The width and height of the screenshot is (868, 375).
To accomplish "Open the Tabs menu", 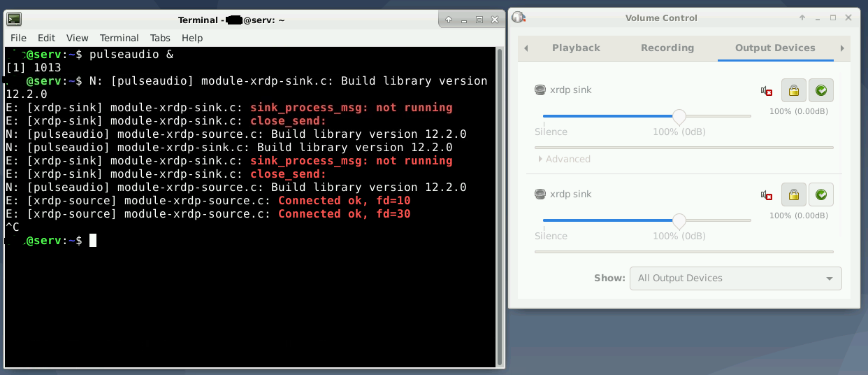I will point(160,38).
